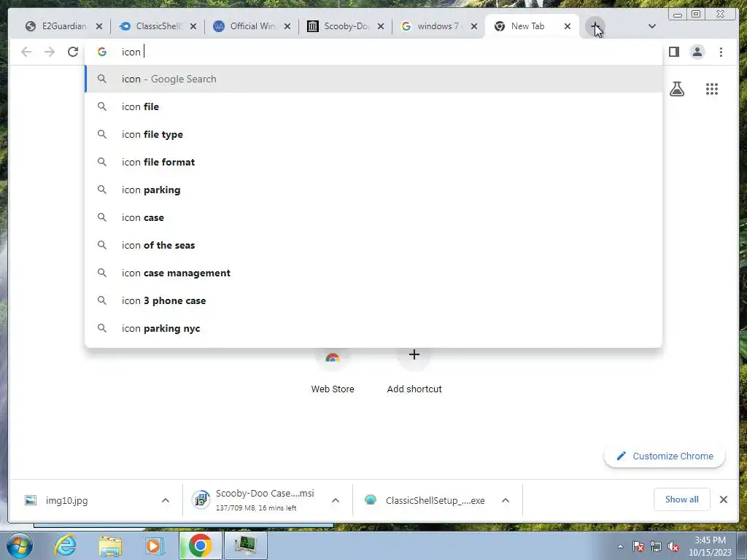
Task: Choose the 'icon case' suggestion
Action: coord(373,217)
